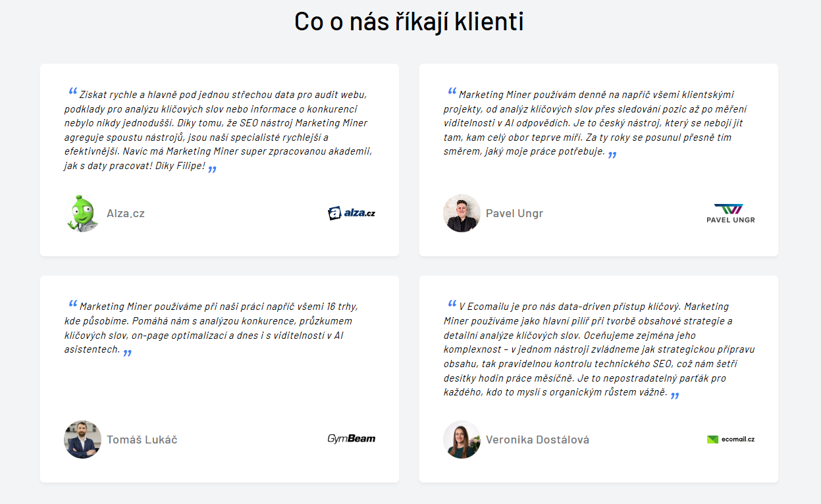Viewport: 821px width, 504px height.
Task: Click the closing quote mark in GymBeam testimonial
Action: click(x=127, y=353)
